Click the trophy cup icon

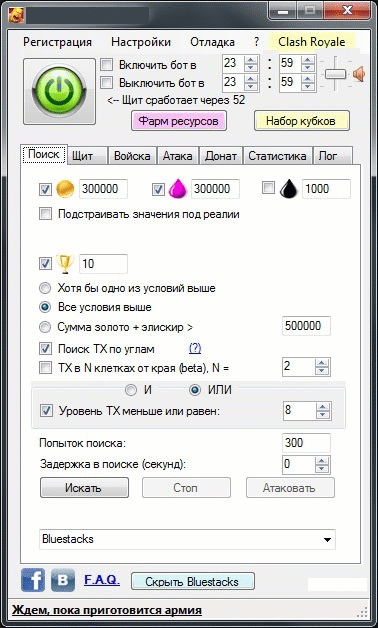click(x=65, y=264)
